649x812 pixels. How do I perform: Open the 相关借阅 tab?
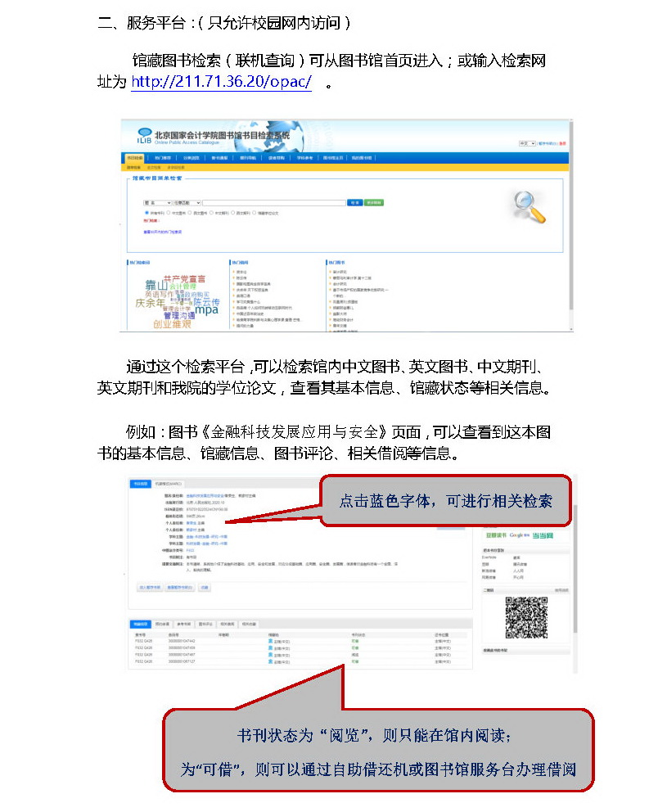coord(228,624)
